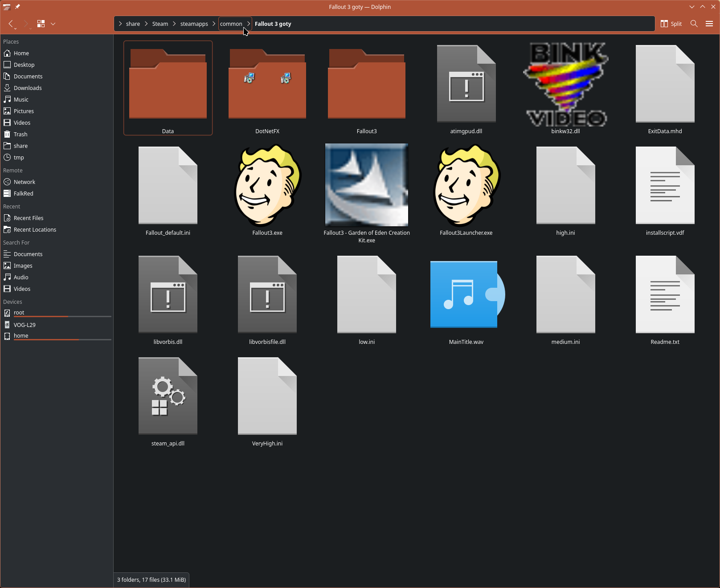Go forward with the forward arrow

point(26,24)
